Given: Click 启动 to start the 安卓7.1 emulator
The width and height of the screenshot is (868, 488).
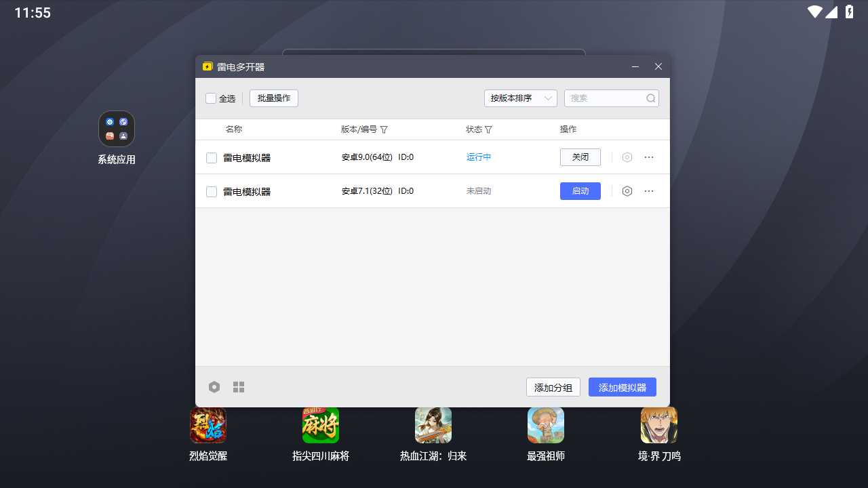Looking at the screenshot, I should pos(580,191).
